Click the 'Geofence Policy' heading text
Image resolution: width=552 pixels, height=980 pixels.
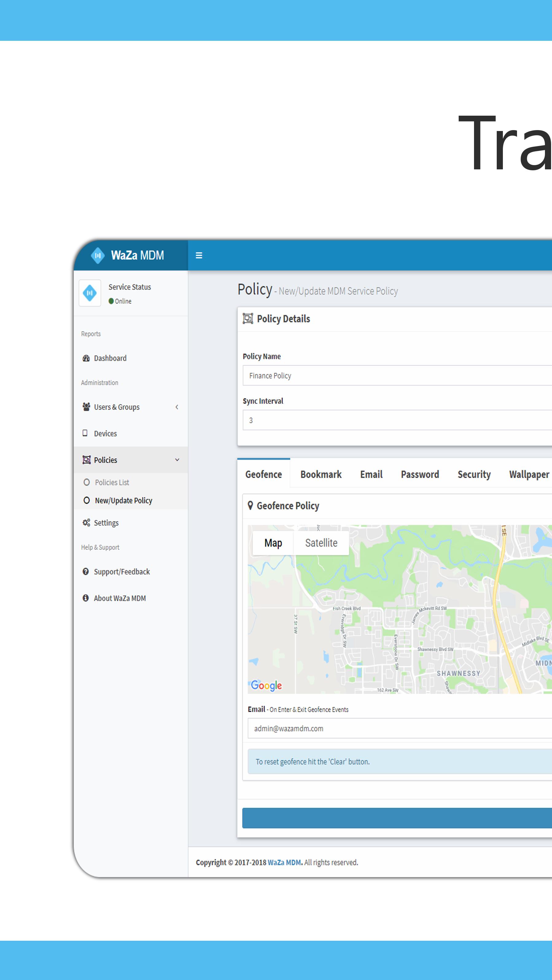coord(288,506)
